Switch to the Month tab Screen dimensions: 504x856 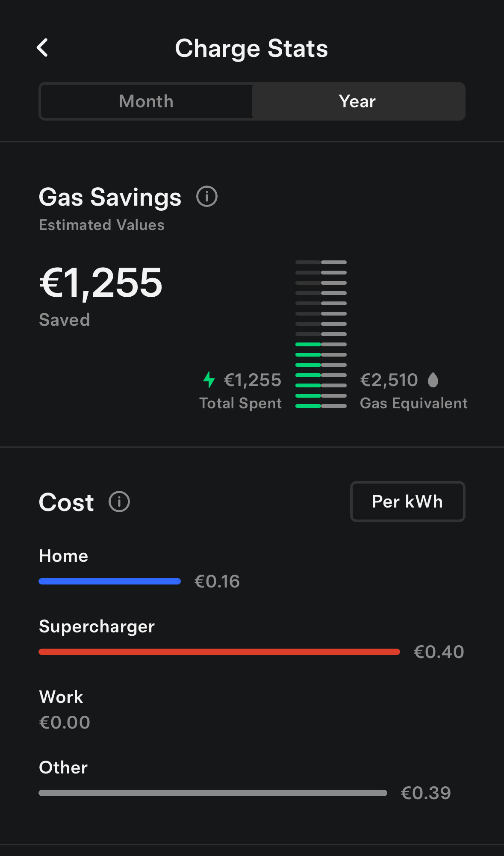click(x=146, y=102)
